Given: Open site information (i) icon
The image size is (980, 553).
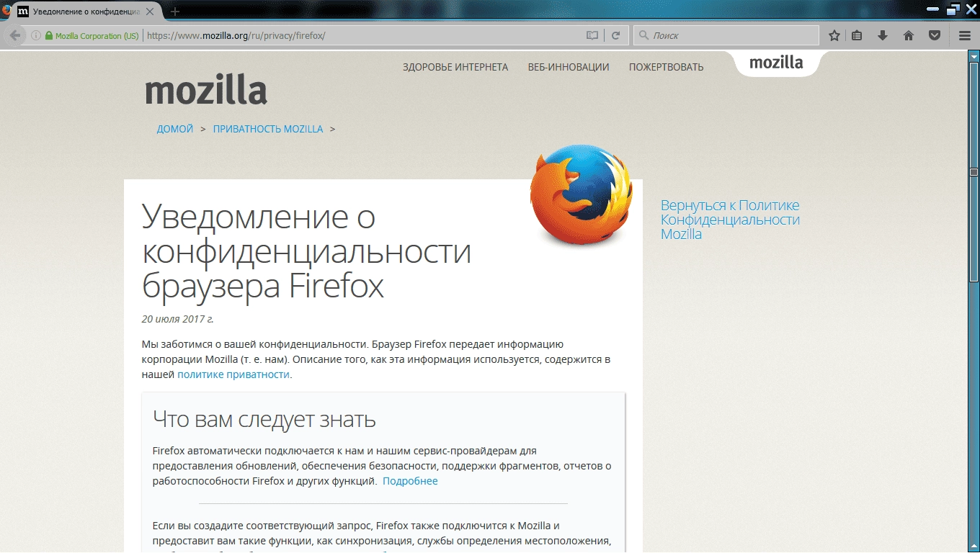Looking at the screenshot, I should [35, 35].
